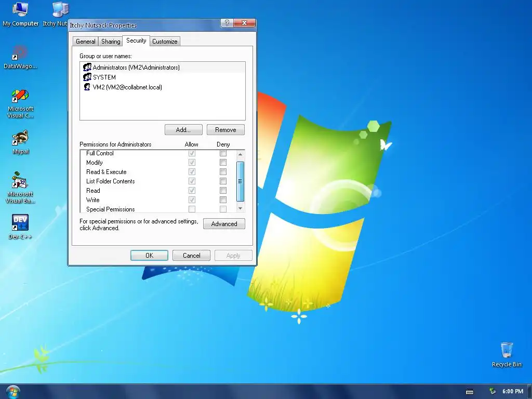This screenshot has width=532, height=399.
Task: Click permissions list scroll down arrow
Action: coord(240,208)
